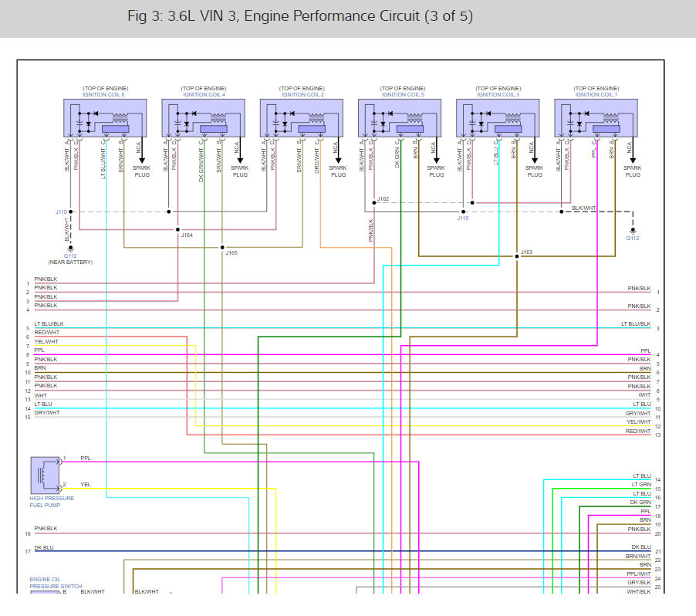Screen dimensions: 696x616
Task: Click the 'LT BLU' wire label under Coil 3
Action: coord(496,156)
